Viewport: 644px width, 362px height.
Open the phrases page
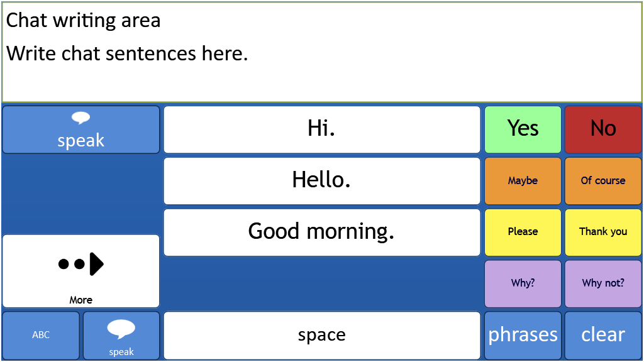(523, 336)
